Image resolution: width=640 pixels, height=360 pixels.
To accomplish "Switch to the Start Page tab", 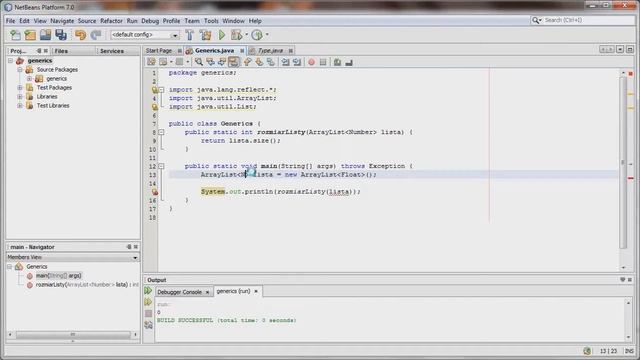I will click(x=159, y=51).
